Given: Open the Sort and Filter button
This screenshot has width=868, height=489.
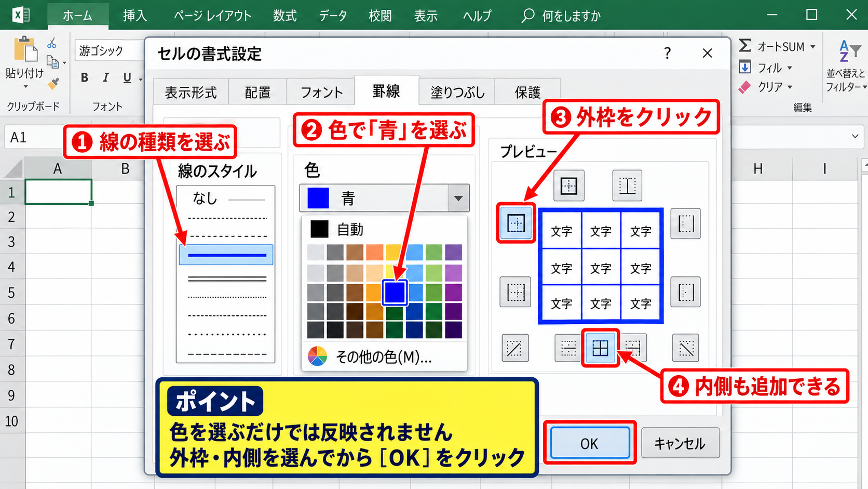Looking at the screenshot, I should tap(846, 67).
